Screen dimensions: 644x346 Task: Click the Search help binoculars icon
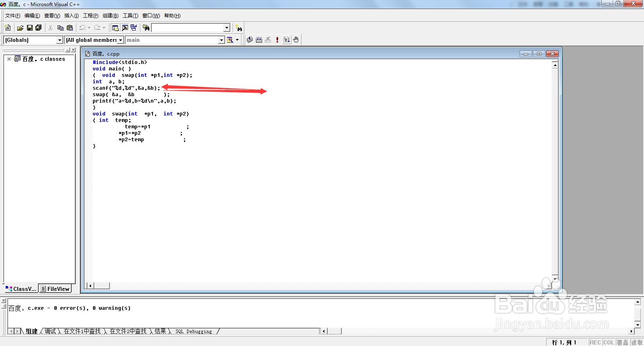pyautogui.click(x=239, y=28)
